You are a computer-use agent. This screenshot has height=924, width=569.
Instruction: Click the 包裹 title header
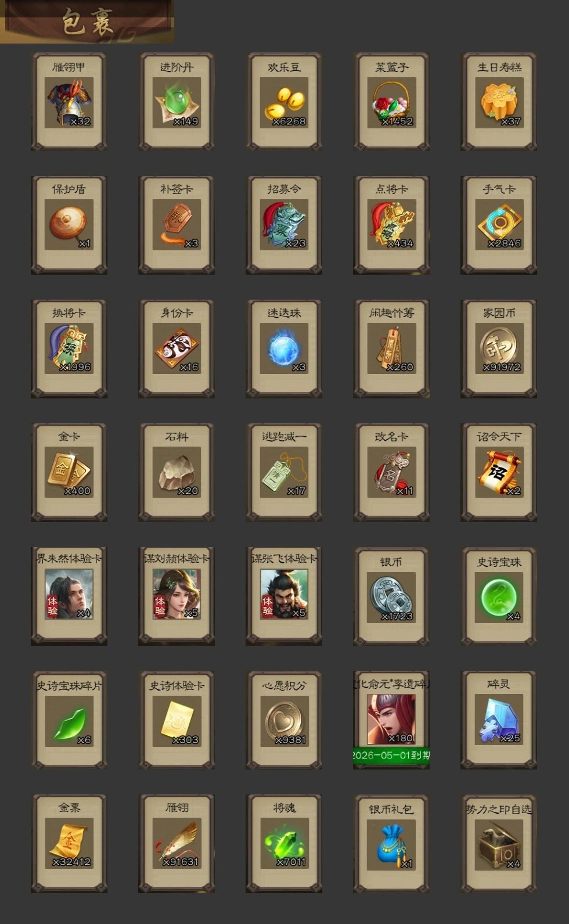[x=87, y=21]
